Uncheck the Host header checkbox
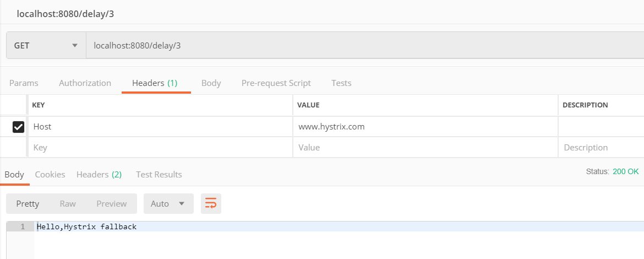644x259 pixels. coord(18,127)
